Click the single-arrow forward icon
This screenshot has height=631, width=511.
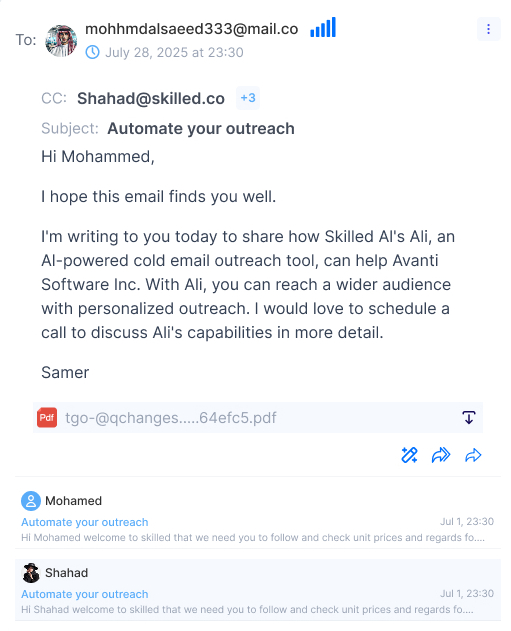pyautogui.click(x=473, y=455)
